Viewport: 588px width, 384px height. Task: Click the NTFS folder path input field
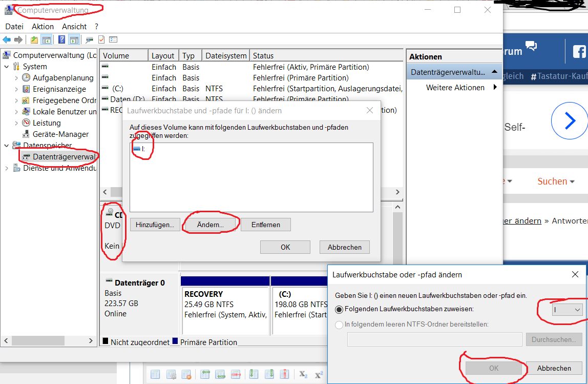(x=434, y=340)
